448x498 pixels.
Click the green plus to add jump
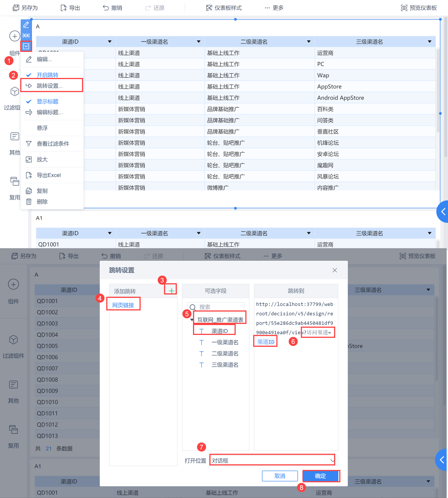(171, 291)
